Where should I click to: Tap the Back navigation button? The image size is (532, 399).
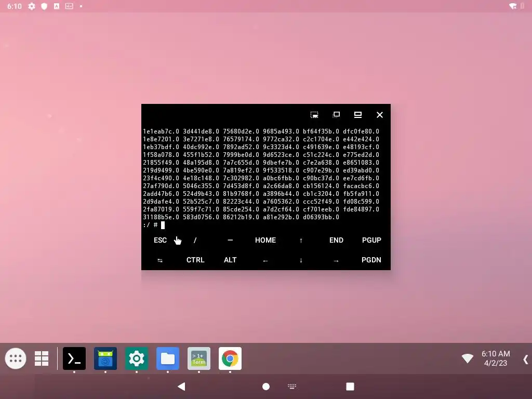181,386
